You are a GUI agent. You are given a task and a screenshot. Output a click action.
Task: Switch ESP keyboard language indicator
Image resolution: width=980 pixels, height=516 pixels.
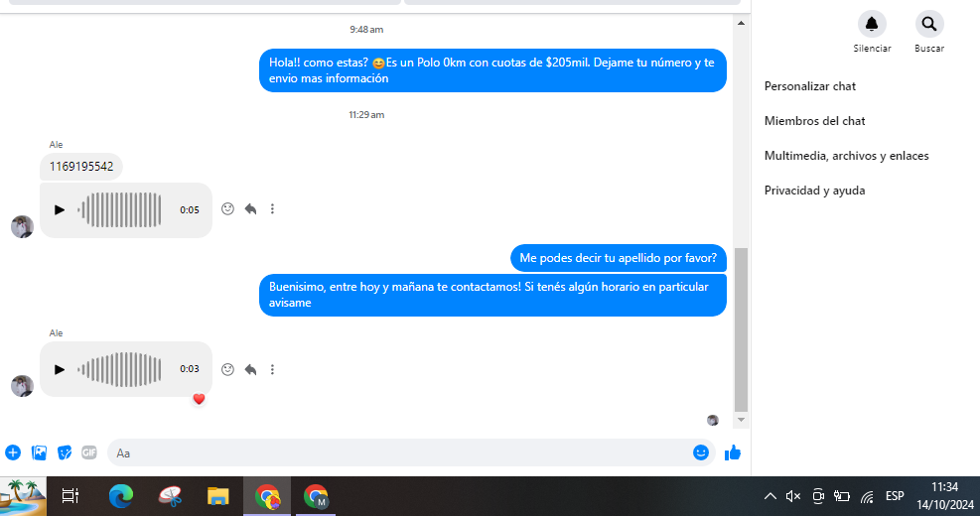895,496
